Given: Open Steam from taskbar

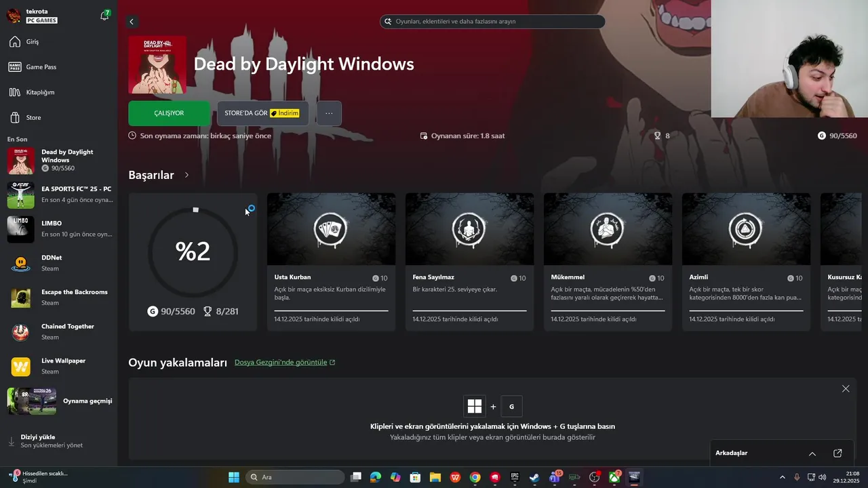Looking at the screenshot, I should (x=534, y=477).
